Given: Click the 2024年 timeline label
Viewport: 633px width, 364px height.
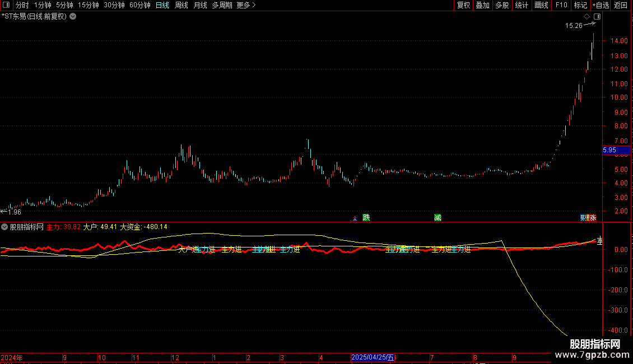Looking at the screenshot, I should coord(12,357).
